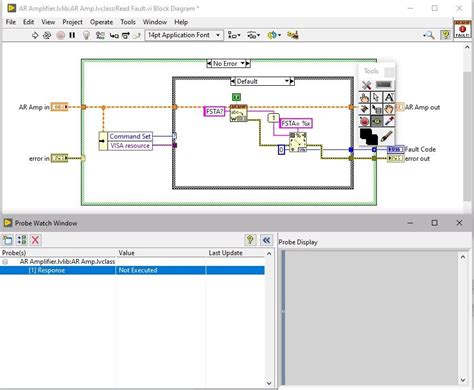This screenshot has width=474, height=390.
Task: Delete selected probe with red X button
Action: [35, 240]
